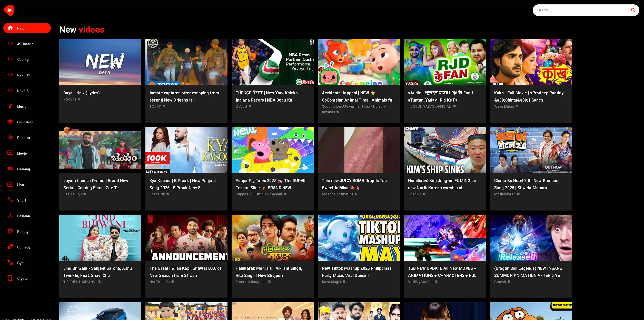The width and height of the screenshot is (644, 320).
Task: Open the Fashion category
Action: [23, 216]
